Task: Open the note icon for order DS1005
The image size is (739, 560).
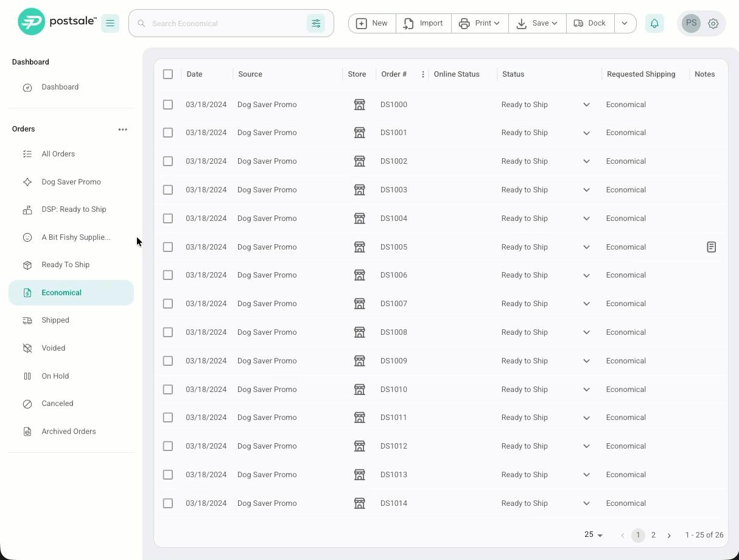Action: coord(711,247)
